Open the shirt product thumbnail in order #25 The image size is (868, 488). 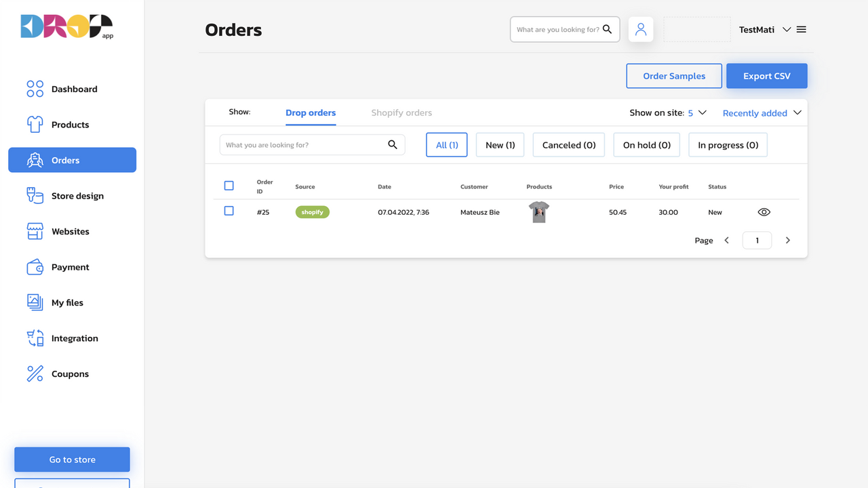tap(538, 211)
